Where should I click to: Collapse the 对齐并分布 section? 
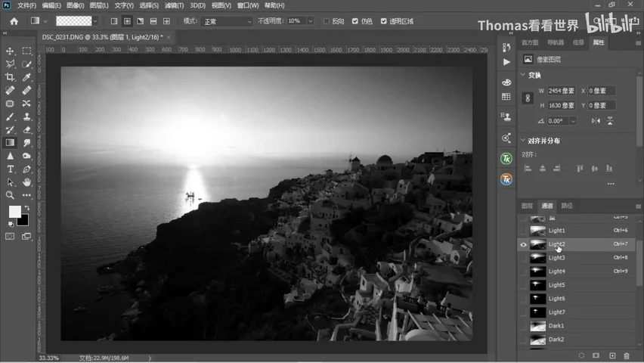[523, 140]
